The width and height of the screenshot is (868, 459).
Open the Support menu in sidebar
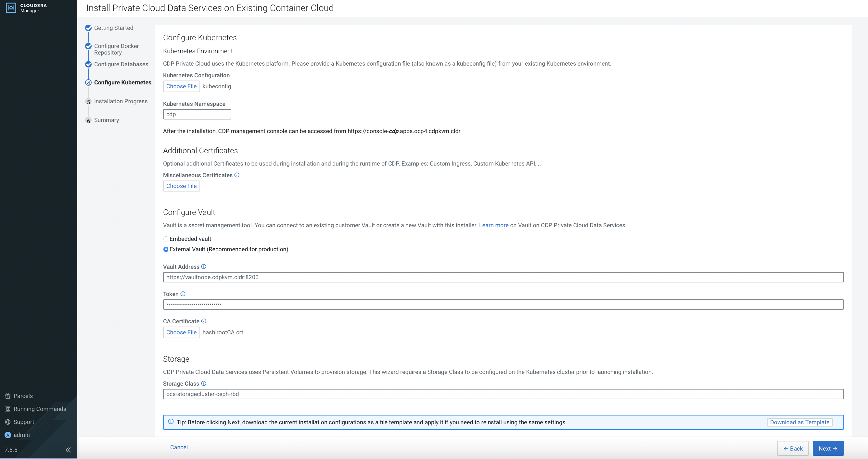pos(24,422)
